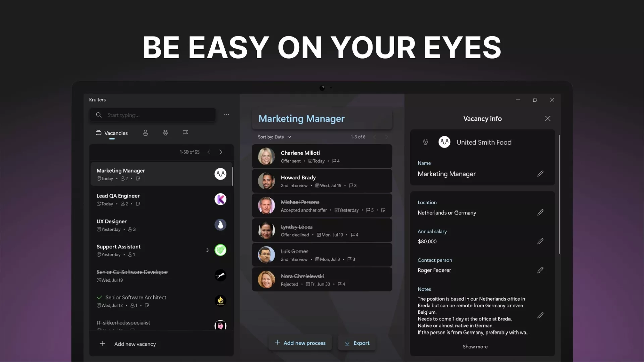Open the companies tab paw icon
Image resolution: width=644 pixels, height=362 pixels.
click(165, 133)
